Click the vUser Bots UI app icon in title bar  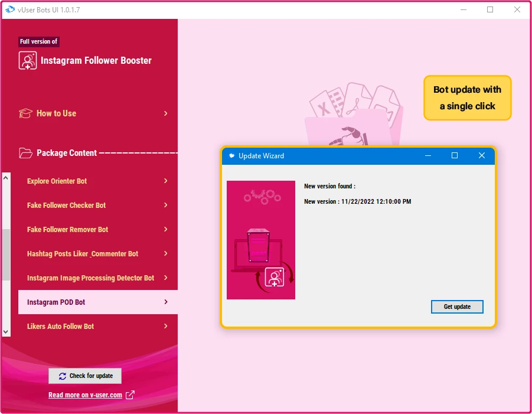(x=10, y=9)
